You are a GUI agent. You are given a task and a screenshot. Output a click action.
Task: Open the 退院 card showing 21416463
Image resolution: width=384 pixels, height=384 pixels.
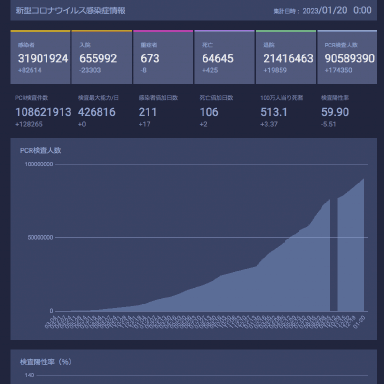pos(286,57)
